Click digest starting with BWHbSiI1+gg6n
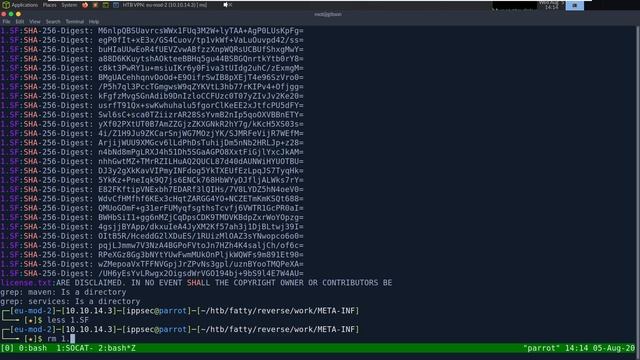The image size is (640, 360). click(200, 218)
